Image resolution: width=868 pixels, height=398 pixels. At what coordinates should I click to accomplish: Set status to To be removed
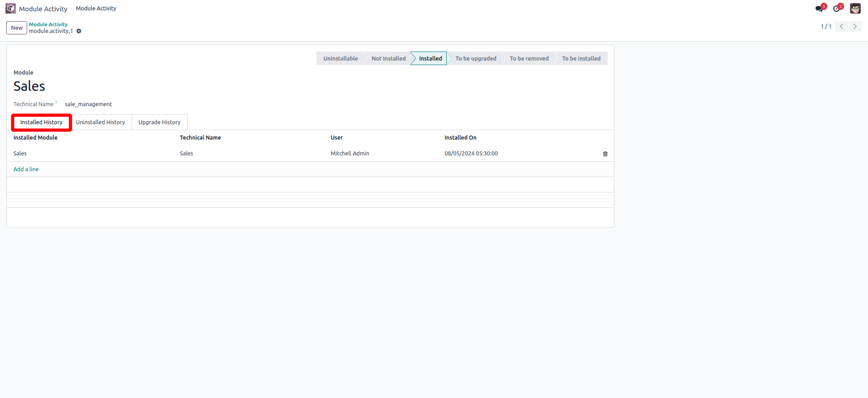[529, 58]
